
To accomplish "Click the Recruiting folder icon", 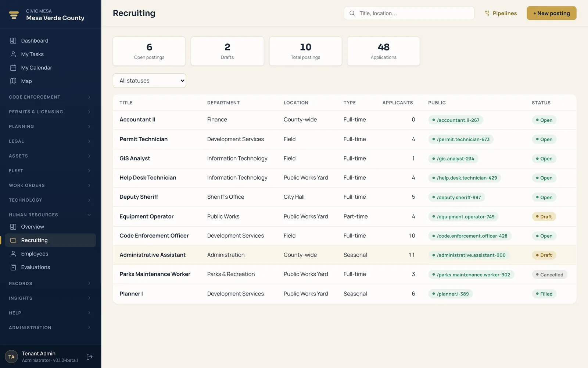I will pyautogui.click(x=13, y=240).
